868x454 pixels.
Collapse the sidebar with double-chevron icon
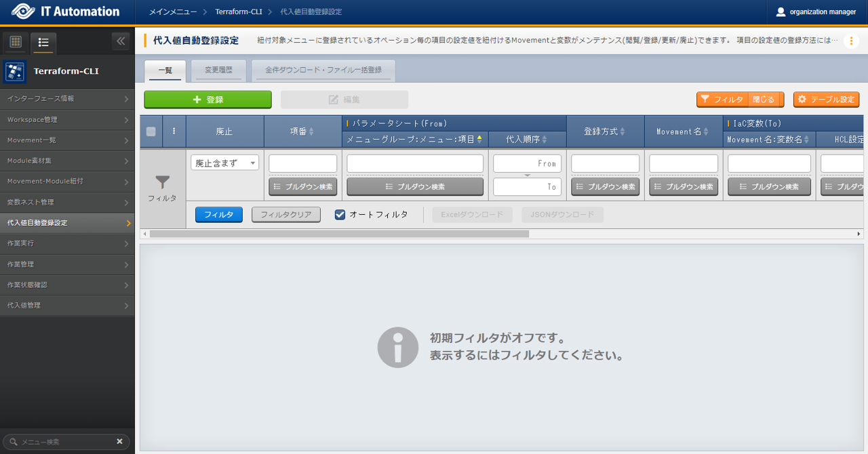pos(121,41)
